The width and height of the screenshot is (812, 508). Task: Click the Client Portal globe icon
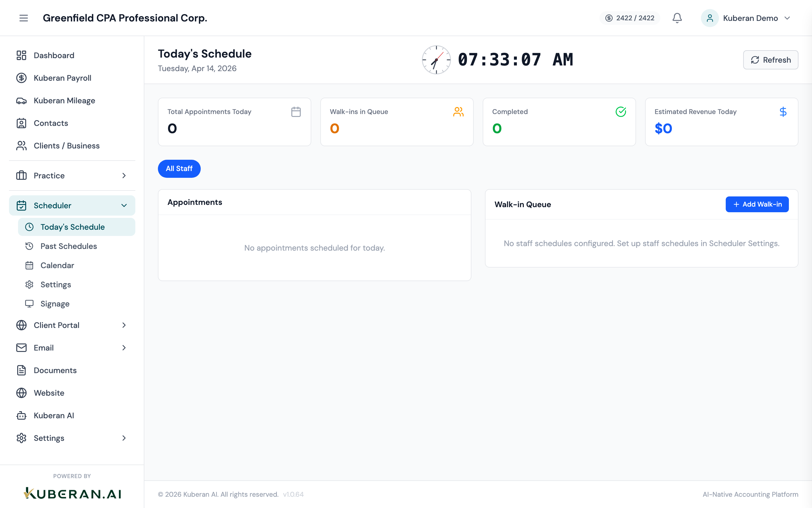(x=21, y=325)
